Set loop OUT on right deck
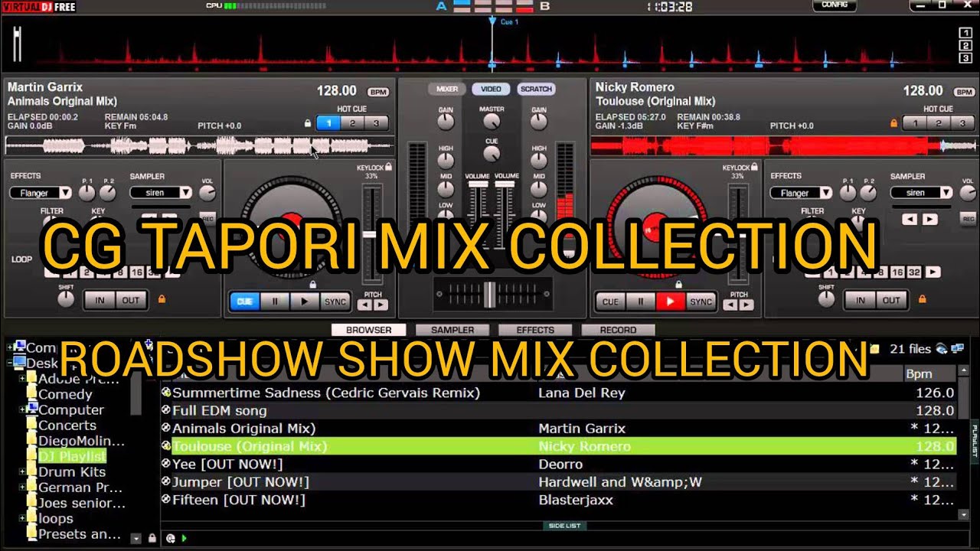The image size is (980, 551). point(891,300)
